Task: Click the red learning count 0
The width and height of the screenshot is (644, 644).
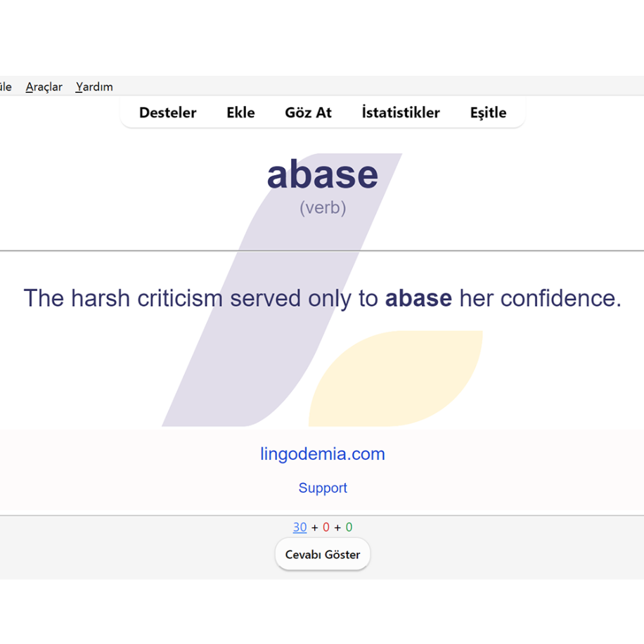Action: 326,527
